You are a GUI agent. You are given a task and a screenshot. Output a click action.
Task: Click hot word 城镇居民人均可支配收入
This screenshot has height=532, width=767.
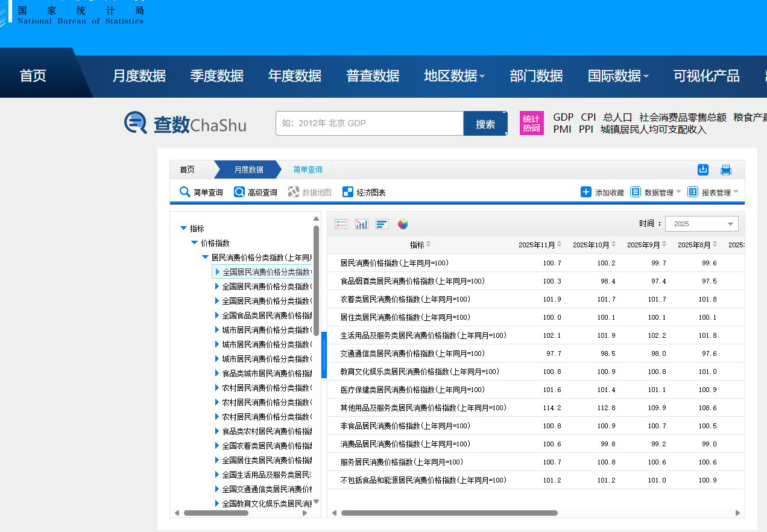point(654,129)
